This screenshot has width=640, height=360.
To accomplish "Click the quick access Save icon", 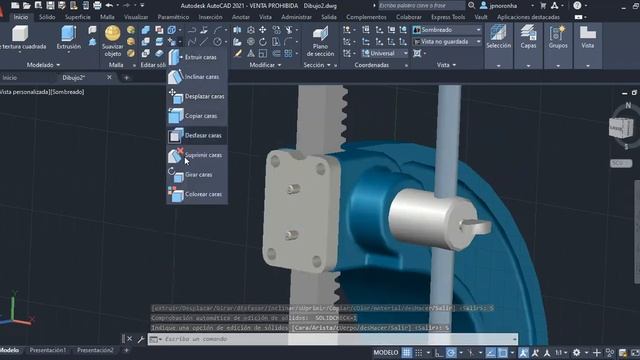I will point(50,5).
